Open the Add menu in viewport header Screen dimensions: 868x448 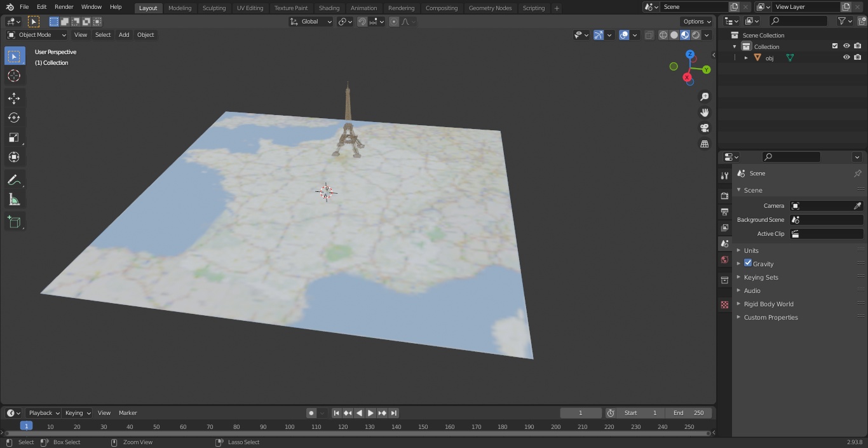click(124, 35)
